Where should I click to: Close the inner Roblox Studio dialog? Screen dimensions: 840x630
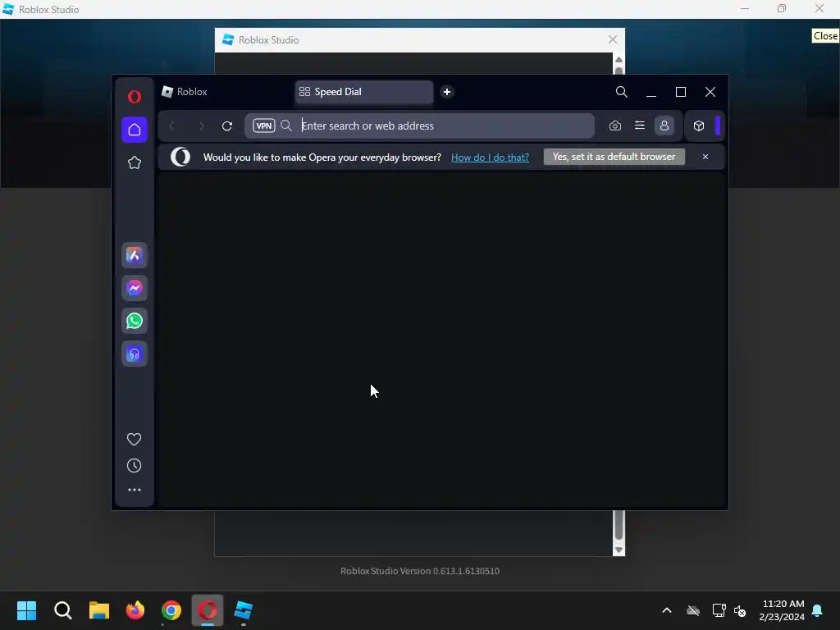(x=612, y=39)
